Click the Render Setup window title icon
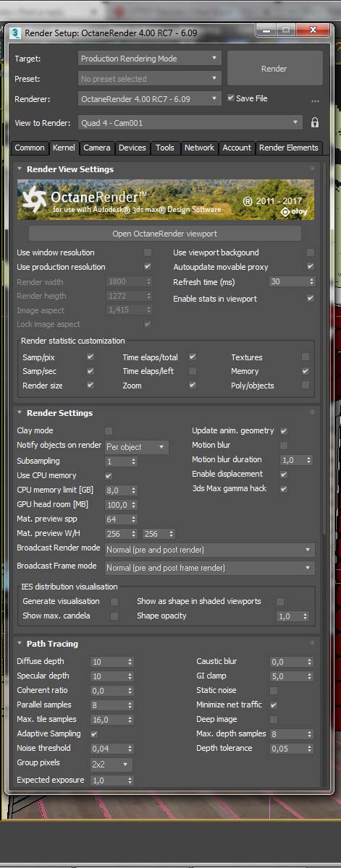This screenshot has height=868, width=341. coord(15,33)
